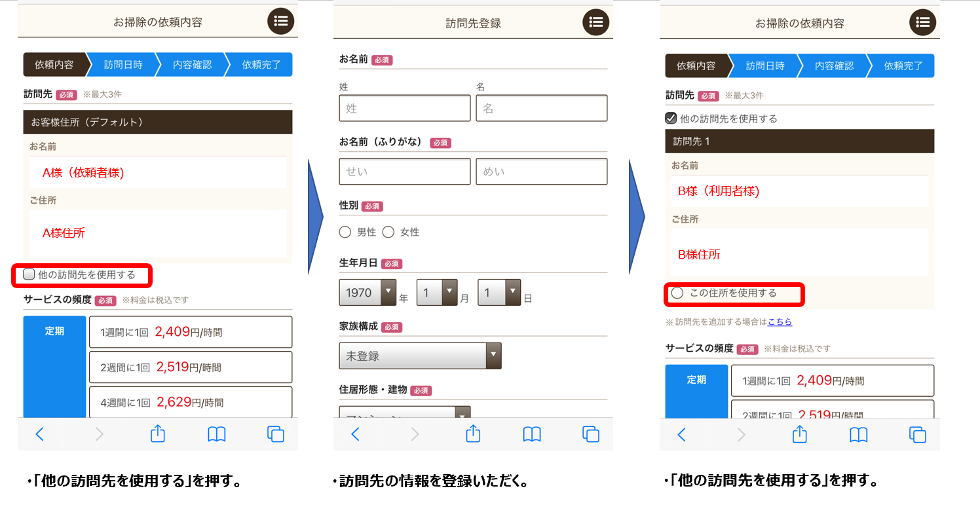Open the 家族構成 dropdown showing 未登録
This screenshot has height=518, width=980.
420,356
